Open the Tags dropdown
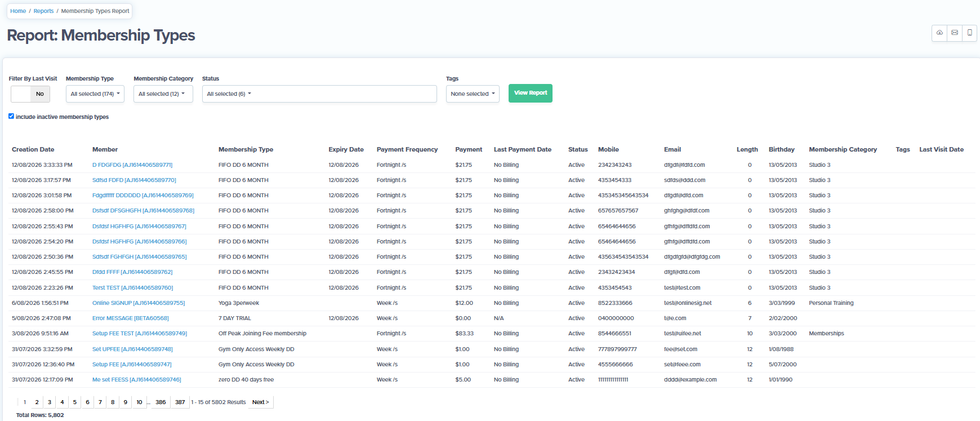 473,94
